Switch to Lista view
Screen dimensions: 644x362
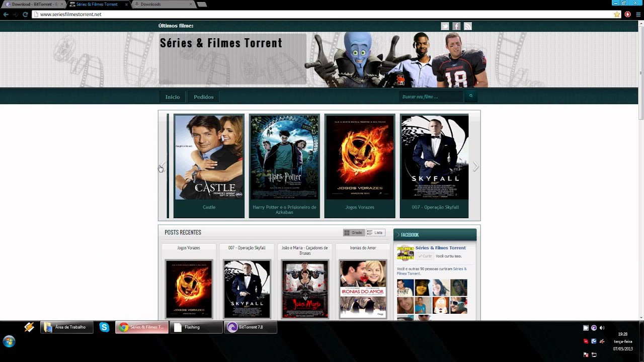(x=375, y=233)
